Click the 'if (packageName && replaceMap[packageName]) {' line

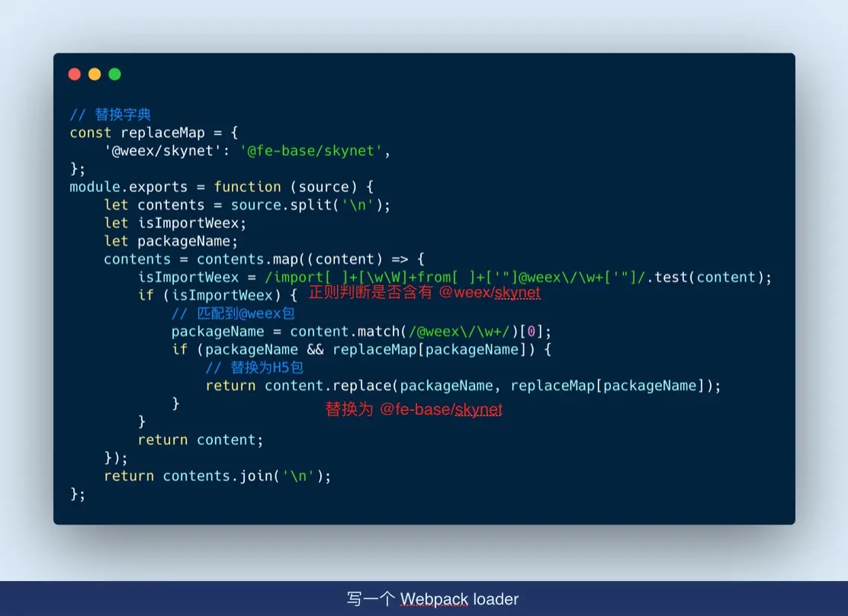(361, 349)
